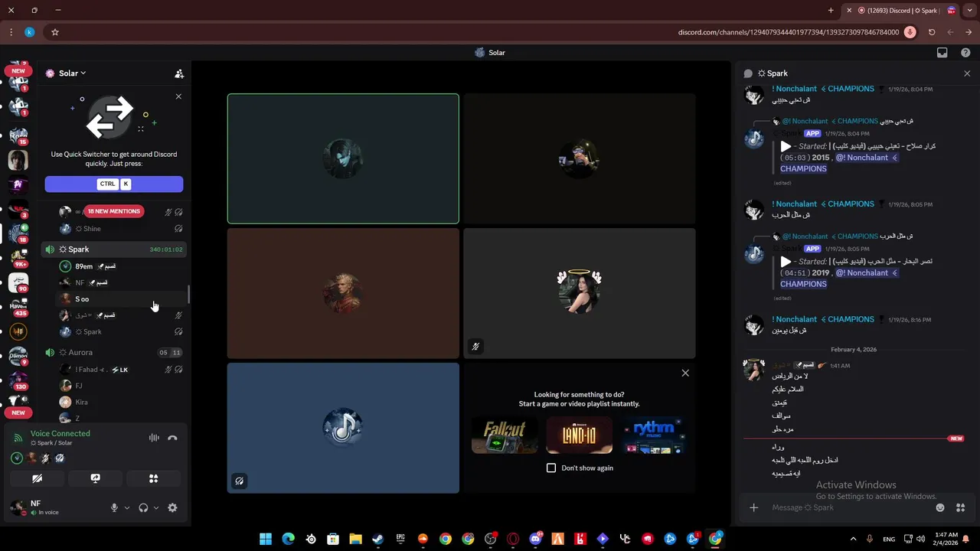The image size is (980, 551).
Task: Select the music bot video tile
Action: pyautogui.click(x=343, y=428)
